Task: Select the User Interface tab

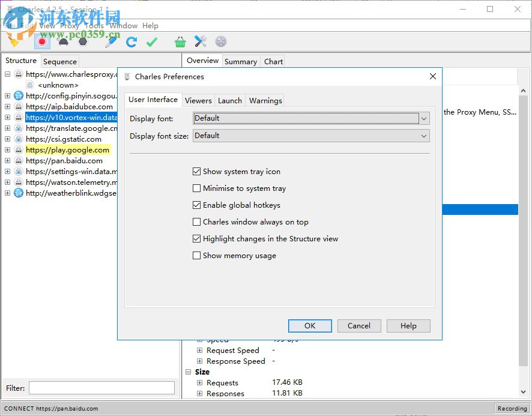Action: [x=153, y=100]
